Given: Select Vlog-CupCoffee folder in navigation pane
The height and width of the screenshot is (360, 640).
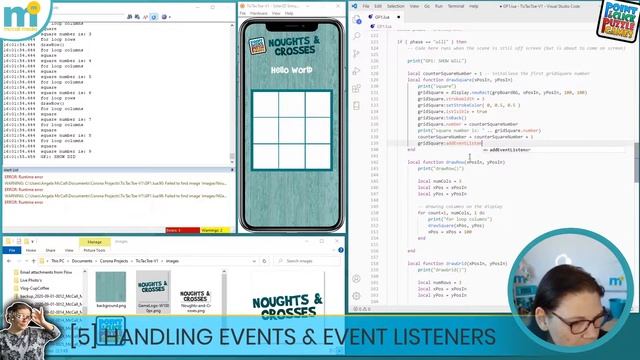Looking at the screenshot, I should [x=35, y=288].
